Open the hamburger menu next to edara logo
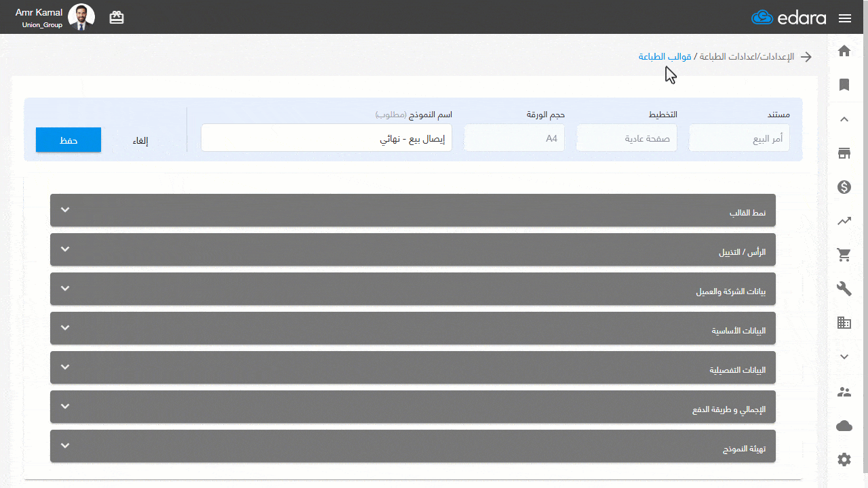 (845, 18)
